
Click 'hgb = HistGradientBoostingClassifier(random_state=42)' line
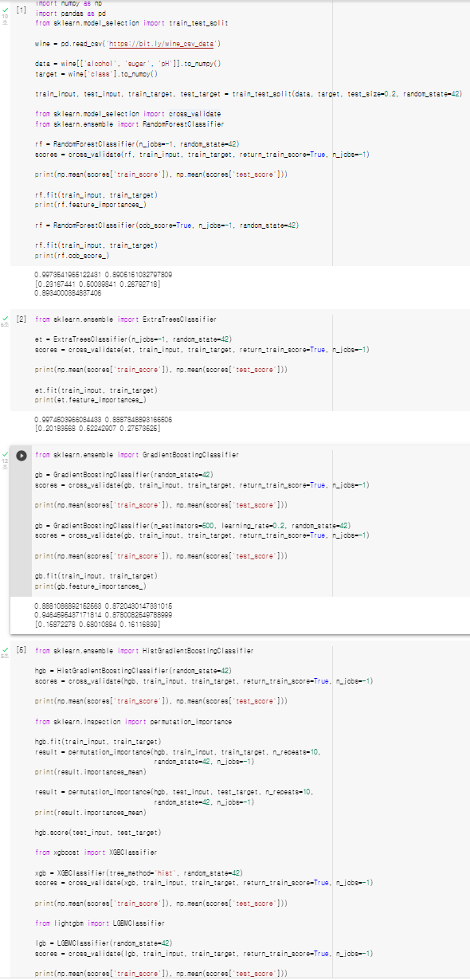point(135,672)
